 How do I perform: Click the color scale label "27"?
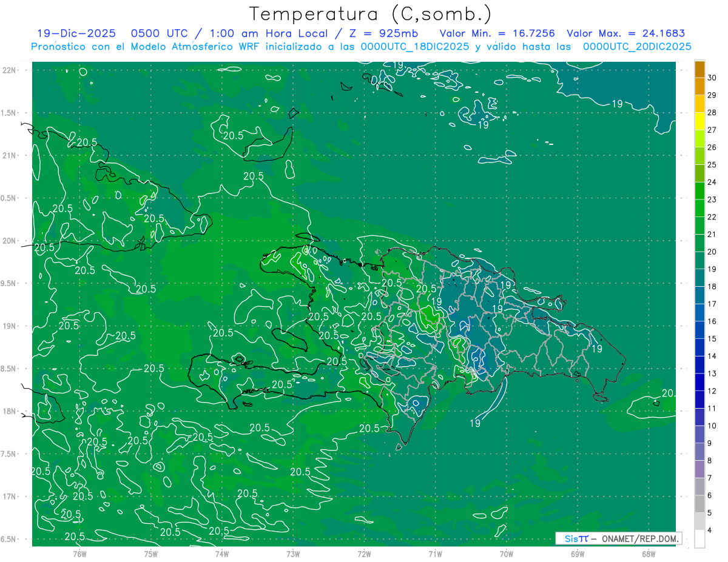[712, 130]
